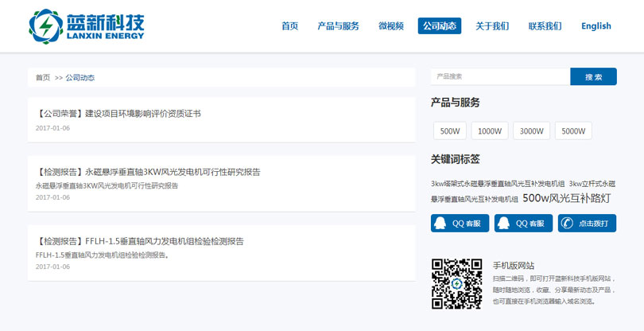Image resolution: width=644 pixels, height=331 pixels.
Task: Select the 500W product button
Action: pos(449,131)
